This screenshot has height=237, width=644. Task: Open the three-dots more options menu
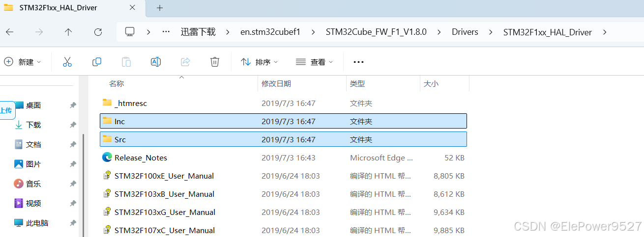pos(358,62)
